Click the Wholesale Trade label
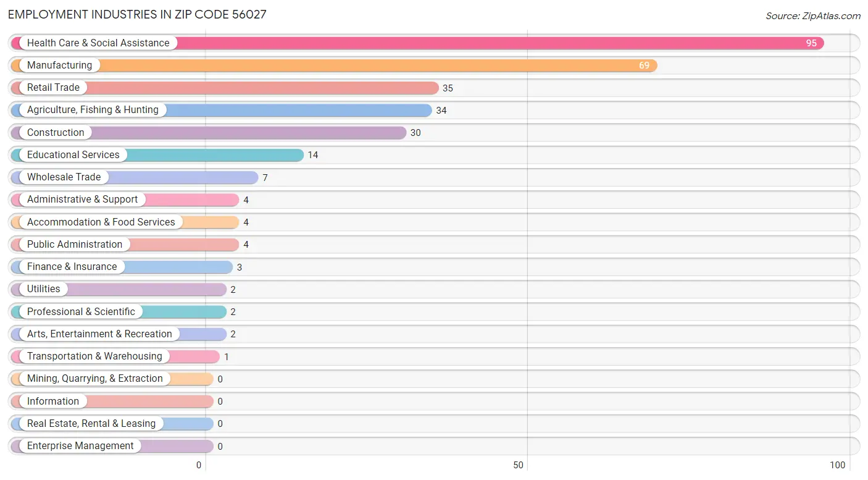The width and height of the screenshot is (868, 480). pos(64,177)
